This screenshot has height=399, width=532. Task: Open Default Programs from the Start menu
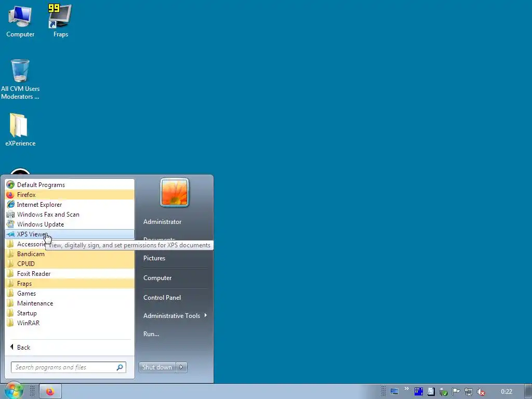[x=70, y=184]
